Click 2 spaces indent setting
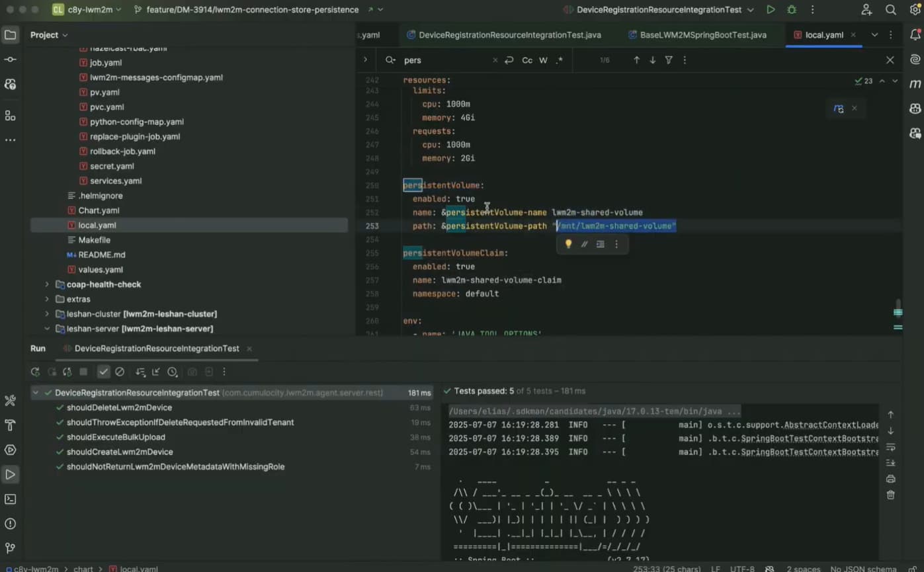The image size is (924, 572). point(804,569)
